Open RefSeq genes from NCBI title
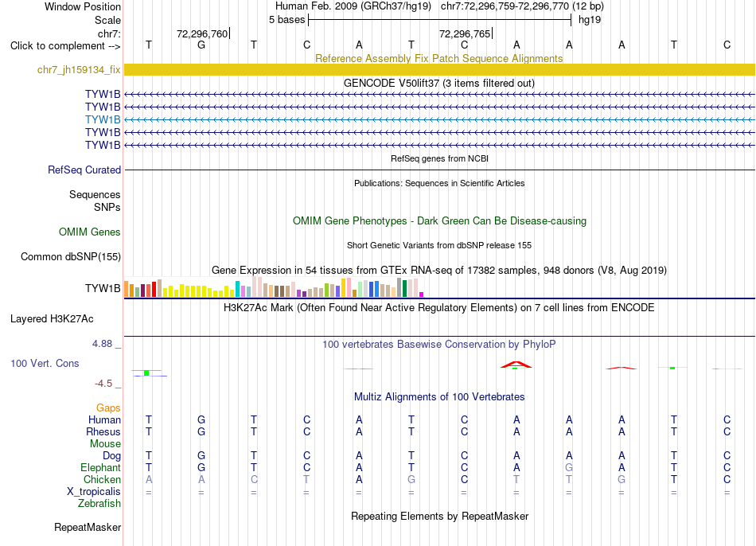This screenshot has height=546, width=756. [x=439, y=158]
